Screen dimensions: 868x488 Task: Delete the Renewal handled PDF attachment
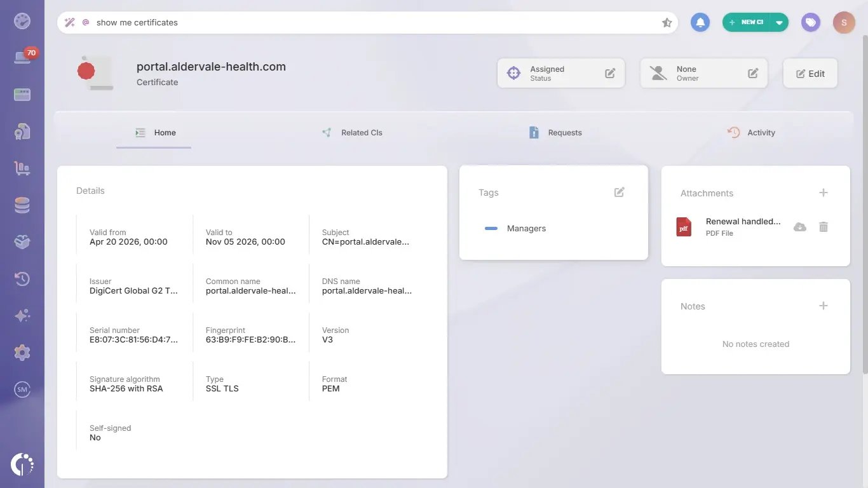[x=824, y=227]
